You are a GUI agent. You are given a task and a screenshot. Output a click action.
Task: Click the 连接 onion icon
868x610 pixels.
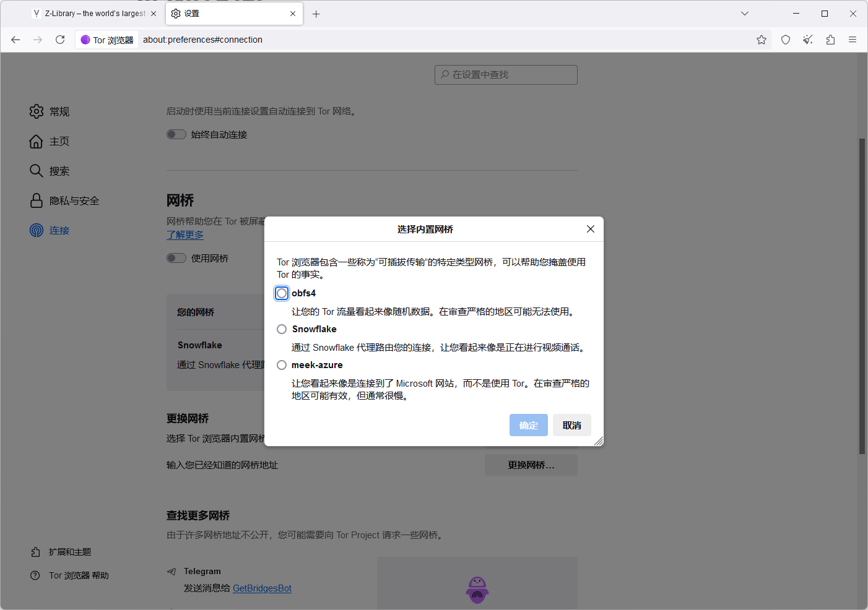pyautogui.click(x=37, y=230)
